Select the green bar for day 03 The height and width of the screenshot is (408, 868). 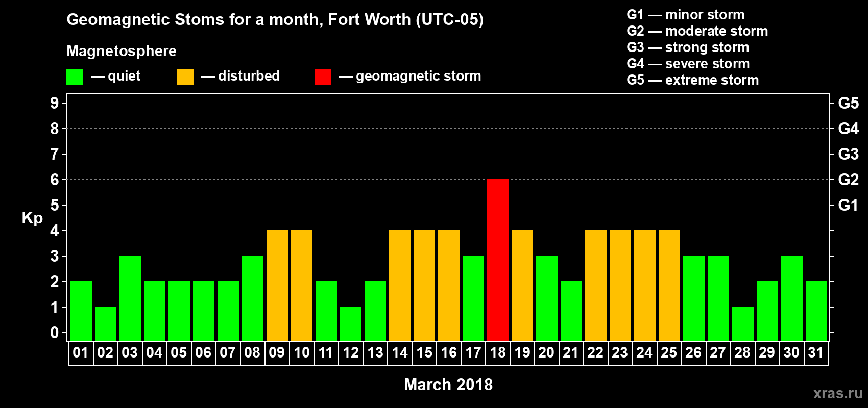coord(130,298)
